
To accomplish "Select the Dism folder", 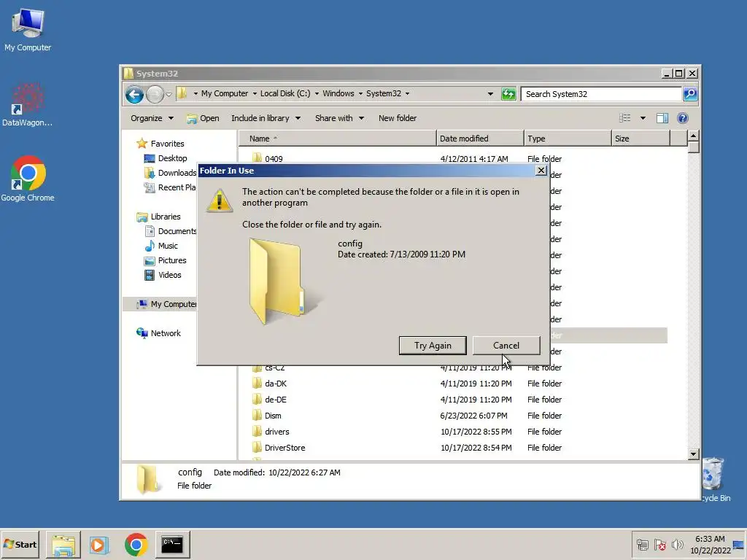I will pyautogui.click(x=273, y=416).
